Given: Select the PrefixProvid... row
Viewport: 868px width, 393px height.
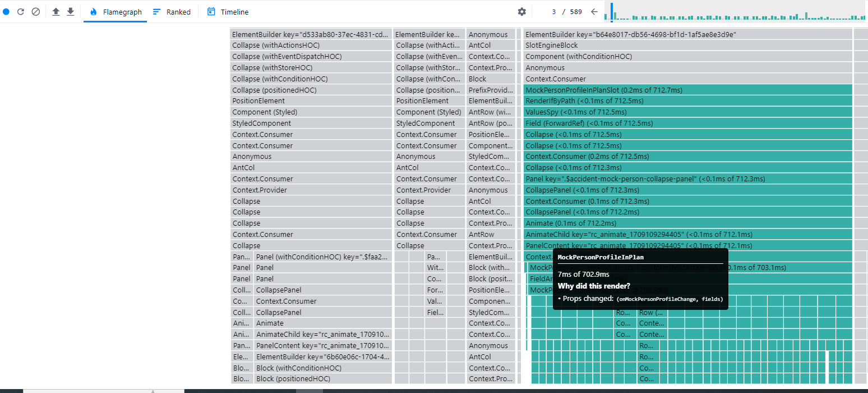Looking at the screenshot, I should [491, 90].
